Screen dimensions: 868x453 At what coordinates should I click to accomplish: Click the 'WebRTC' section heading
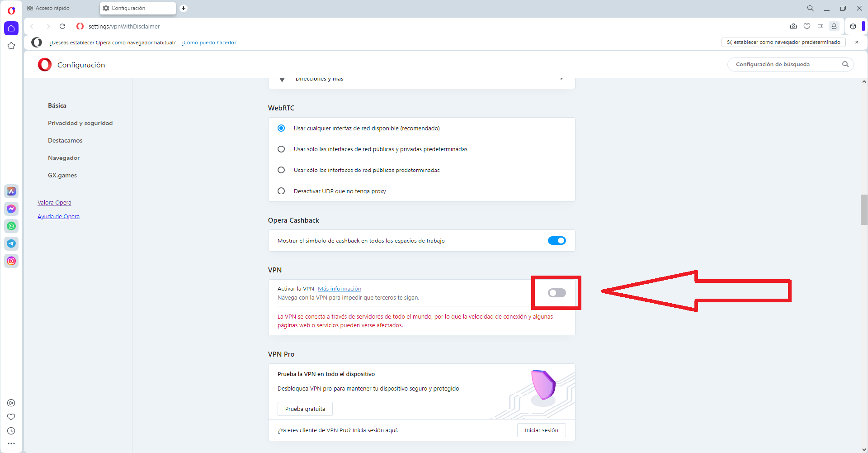point(281,108)
